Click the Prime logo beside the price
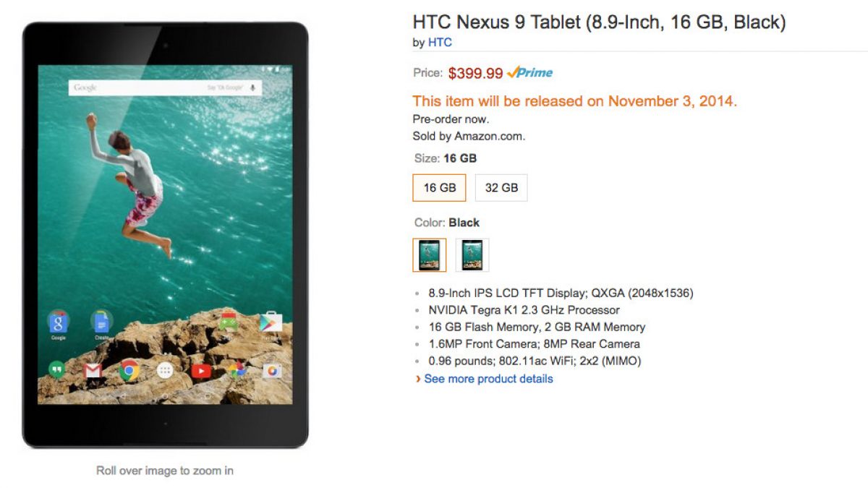This screenshot has height=488, width=868. pyautogui.click(x=530, y=72)
